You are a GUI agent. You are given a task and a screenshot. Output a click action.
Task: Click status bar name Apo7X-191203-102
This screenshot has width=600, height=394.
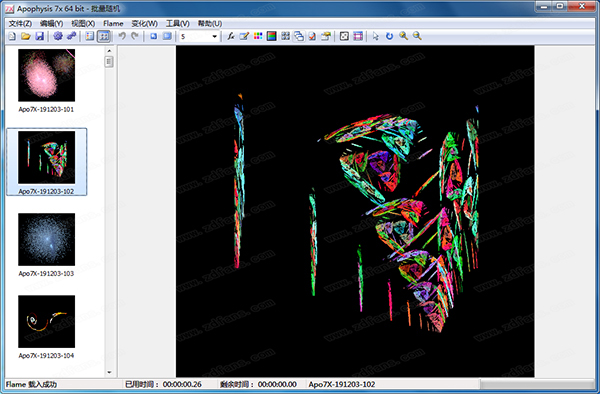tap(342, 384)
